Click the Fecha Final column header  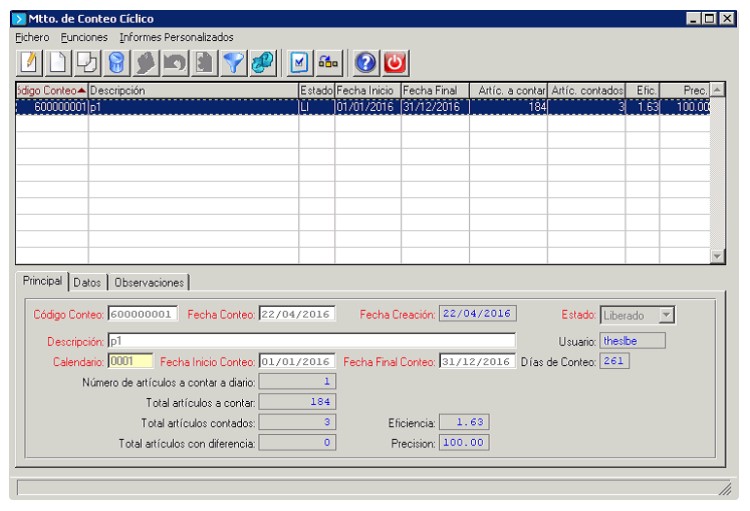tap(435, 90)
